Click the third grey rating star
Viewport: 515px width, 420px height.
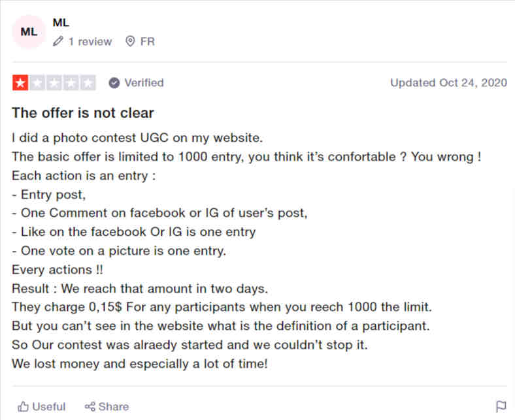coord(54,83)
